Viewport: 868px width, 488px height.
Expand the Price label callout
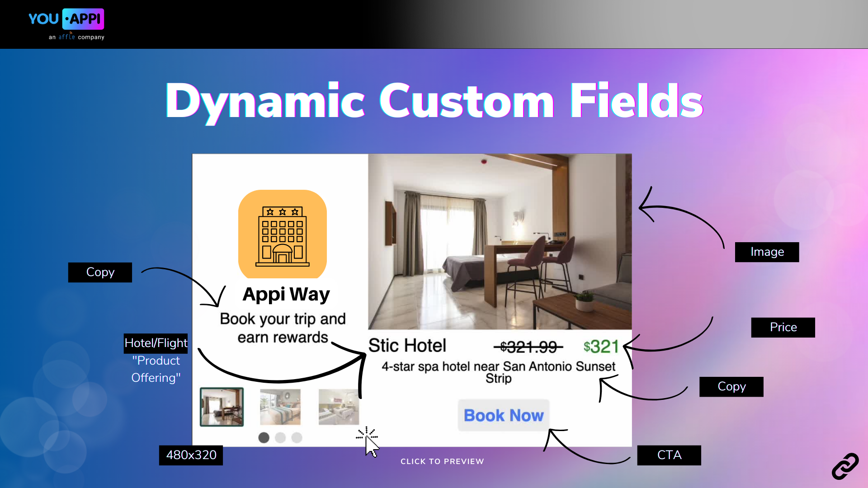783,327
